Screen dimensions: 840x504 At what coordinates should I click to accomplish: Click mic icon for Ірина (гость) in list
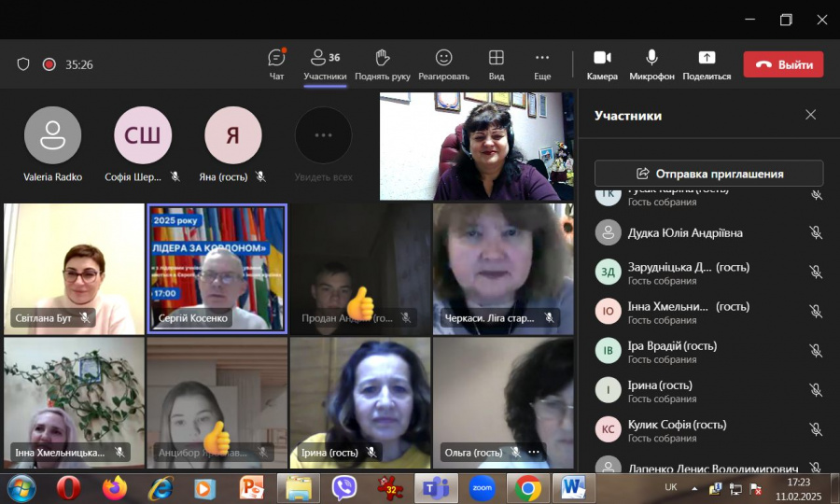816,390
